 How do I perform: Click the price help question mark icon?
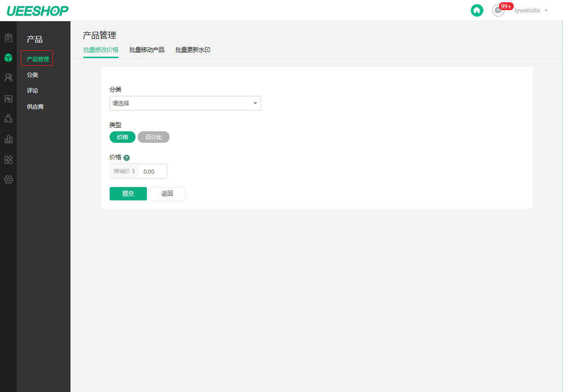click(x=127, y=158)
